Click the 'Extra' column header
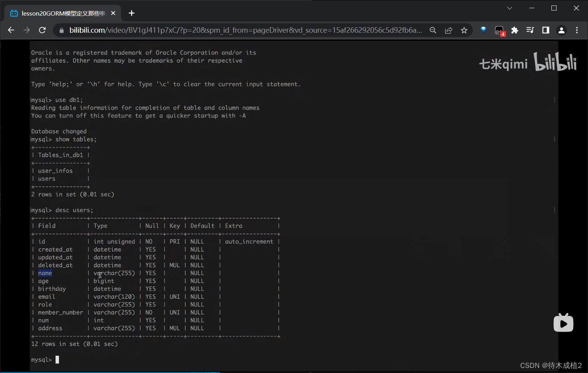This screenshot has width=588, height=373. [234, 225]
